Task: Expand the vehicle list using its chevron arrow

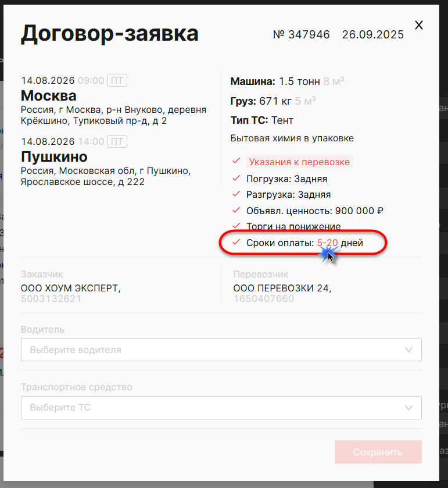Action: coord(409,408)
